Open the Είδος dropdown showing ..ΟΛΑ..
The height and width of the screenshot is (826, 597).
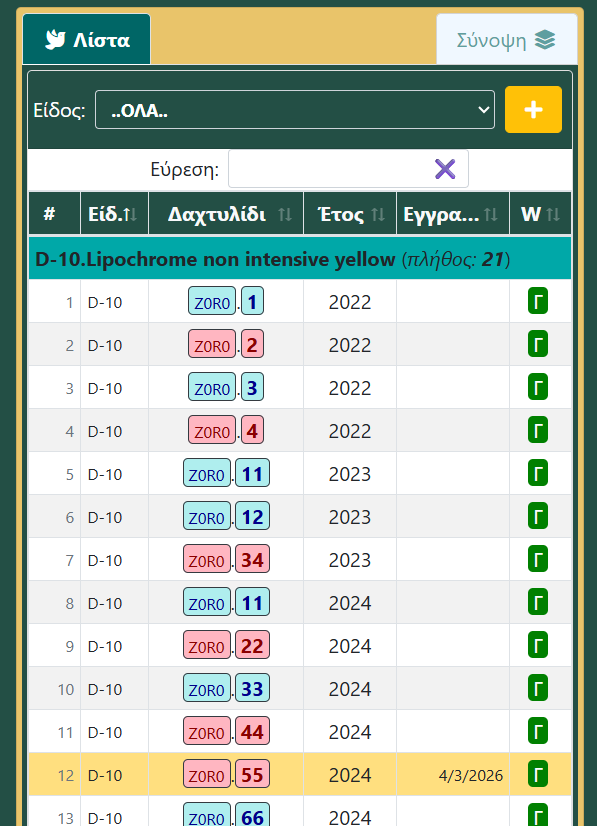pyautogui.click(x=295, y=110)
